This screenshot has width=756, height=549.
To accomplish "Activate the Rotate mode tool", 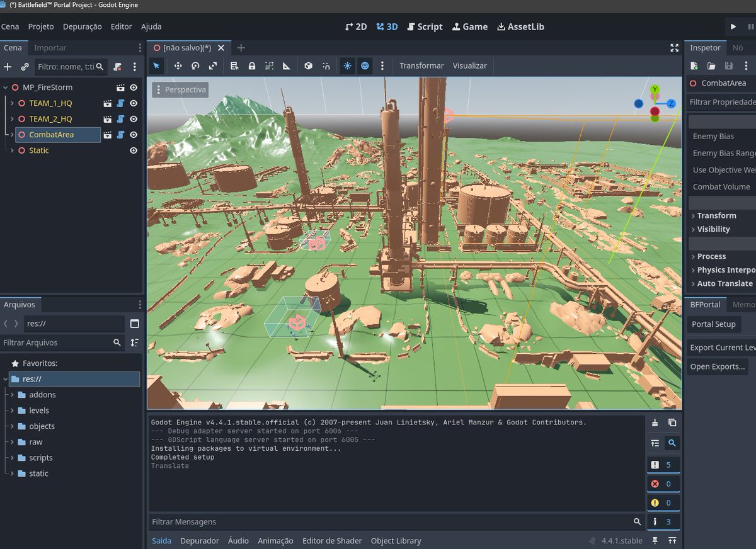I will pos(195,65).
